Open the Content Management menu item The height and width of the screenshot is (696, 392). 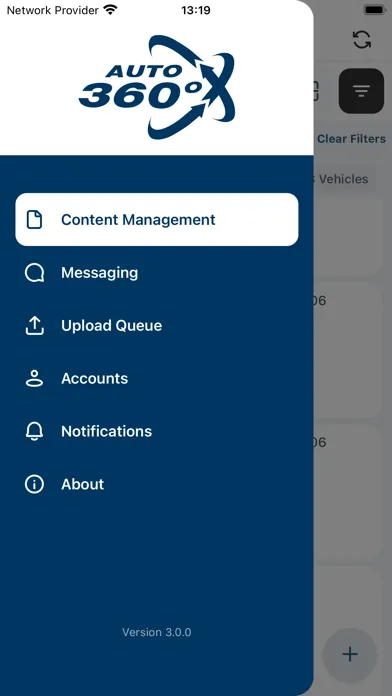pos(157,219)
